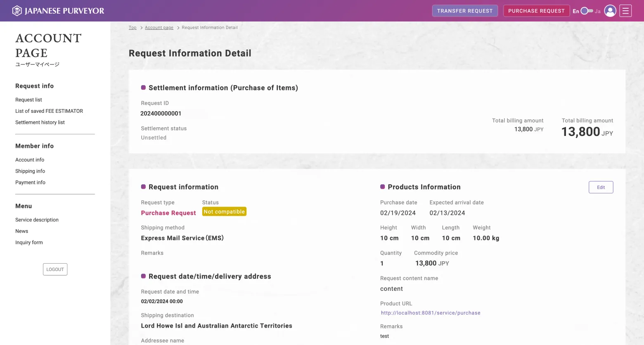644x345 pixels.
Task: Select Settlement history list
Action: pyautogui.click(x=40, y=122)
